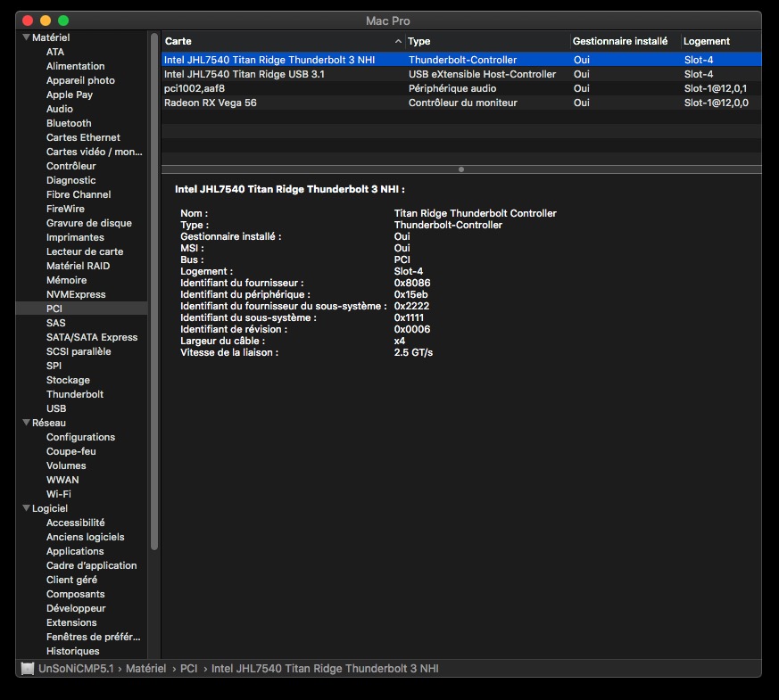Open Matériel RAID in the sidebar
779x700 pixels.
[x=78, y=266]
